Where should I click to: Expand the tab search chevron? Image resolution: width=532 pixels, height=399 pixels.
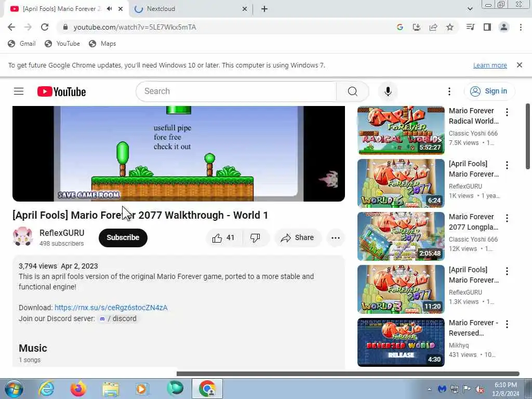point(470,9)
